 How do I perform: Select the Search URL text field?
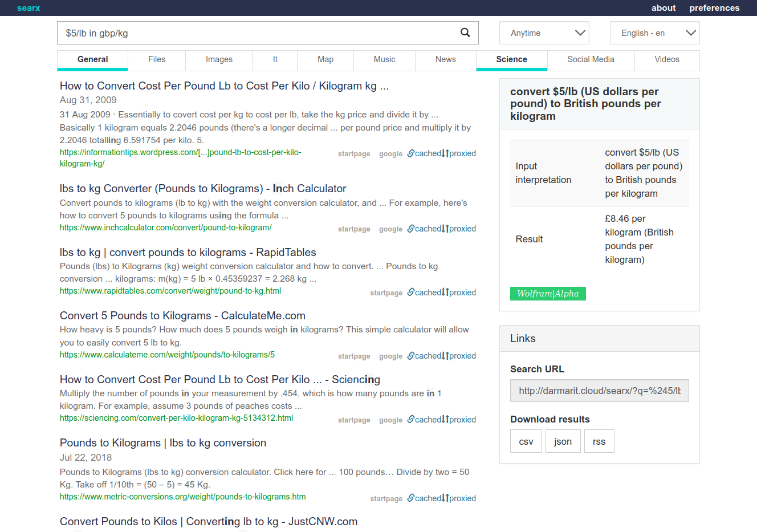tap(600, 391)
